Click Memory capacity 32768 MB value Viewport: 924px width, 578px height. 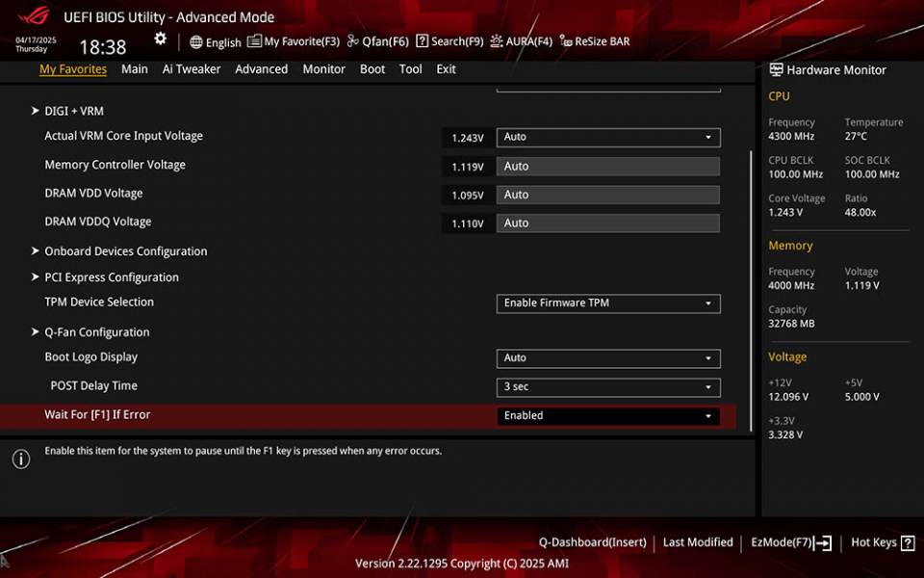(791, 324)
